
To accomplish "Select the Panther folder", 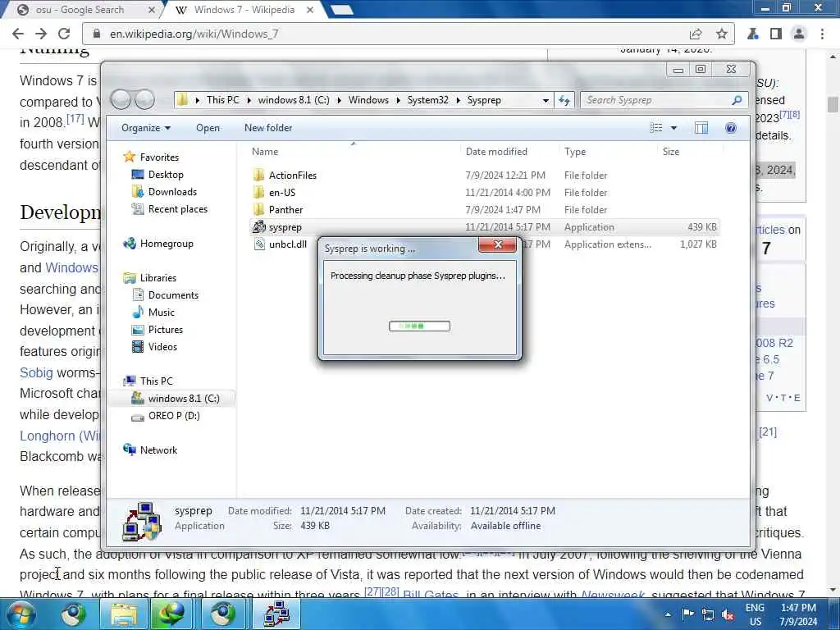I will coord(285,209).
